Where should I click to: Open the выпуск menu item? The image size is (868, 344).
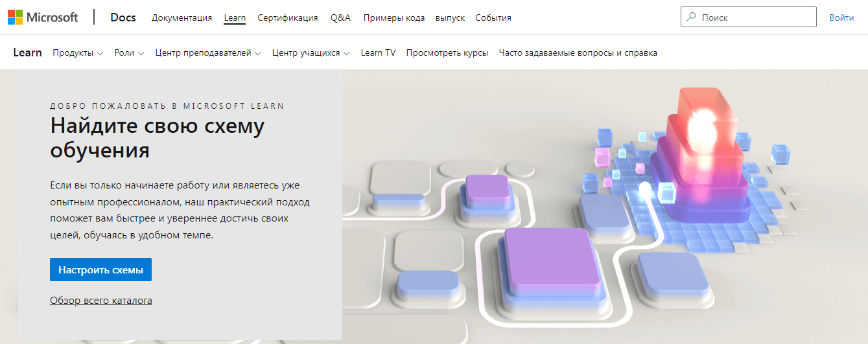(450, 17)
